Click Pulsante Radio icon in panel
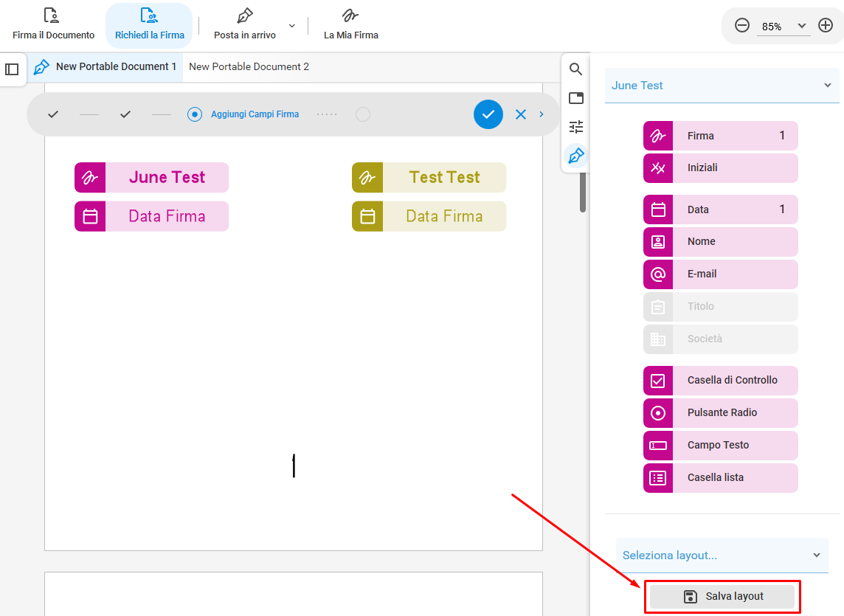Screen dimensions: 844x616 (x=658, y=412)
